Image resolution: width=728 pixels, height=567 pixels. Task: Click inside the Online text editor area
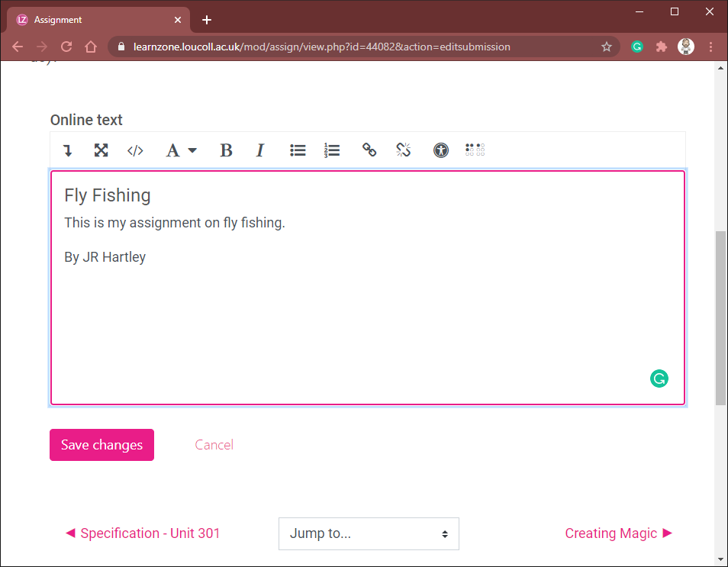coord(368,288)
